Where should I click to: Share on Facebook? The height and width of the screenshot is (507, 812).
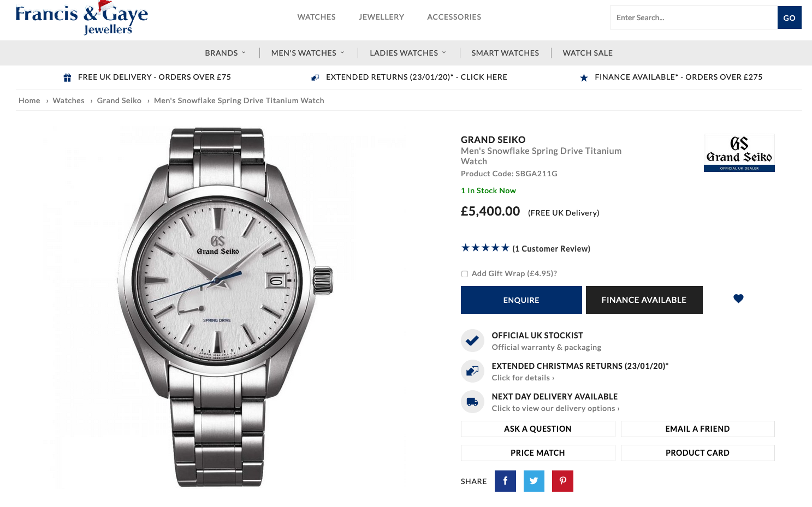tap(505, 481)
